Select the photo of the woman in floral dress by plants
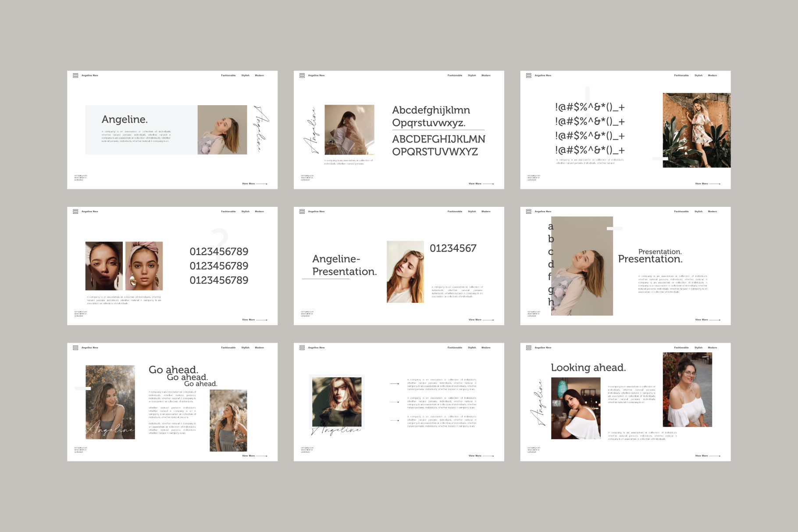The height and width of the screenshot is (532, 798). pyautogui.click(x=696, y=130)
